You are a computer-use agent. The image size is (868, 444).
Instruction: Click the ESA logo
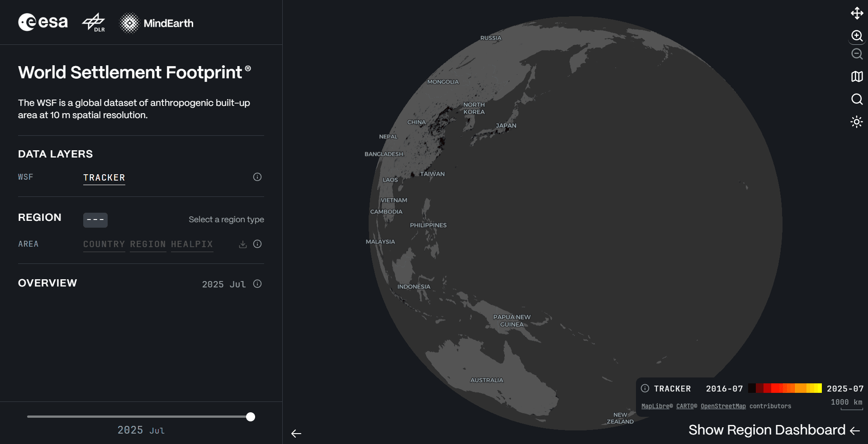click(x=43, y=22)
